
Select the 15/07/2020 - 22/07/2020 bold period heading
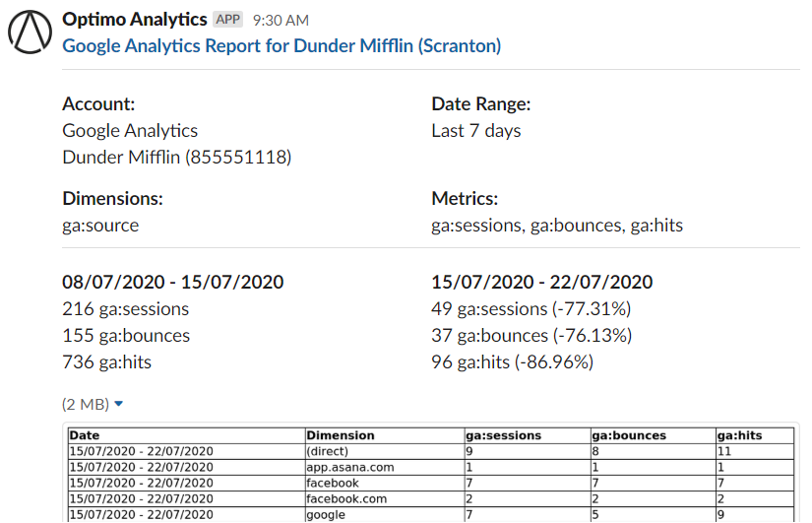coord(542,282)
